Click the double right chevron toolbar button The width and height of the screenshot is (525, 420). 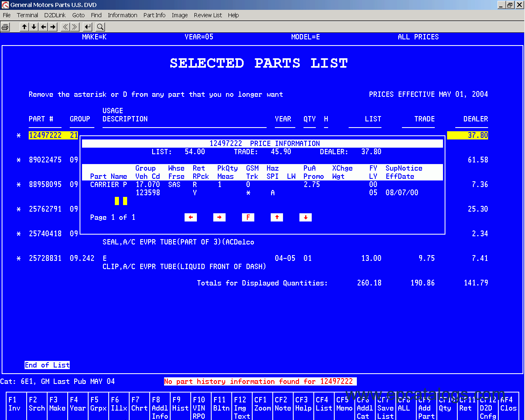pos(75,27)
